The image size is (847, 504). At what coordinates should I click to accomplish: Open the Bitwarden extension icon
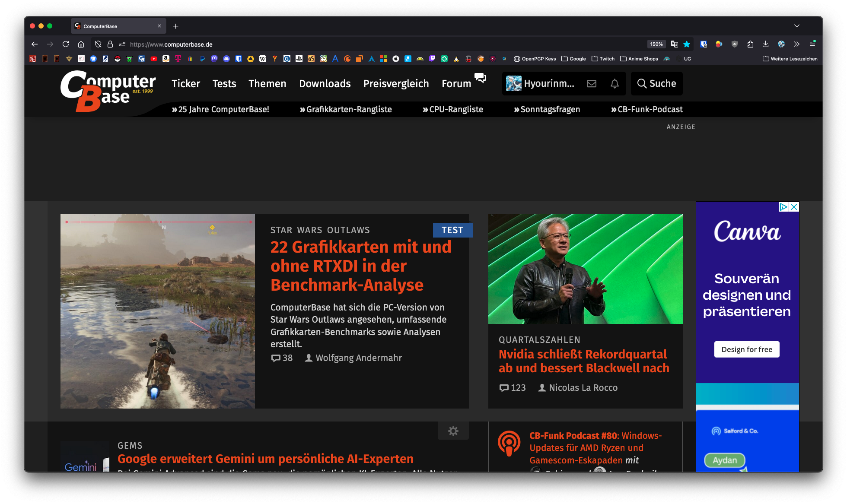coord(704,44)
